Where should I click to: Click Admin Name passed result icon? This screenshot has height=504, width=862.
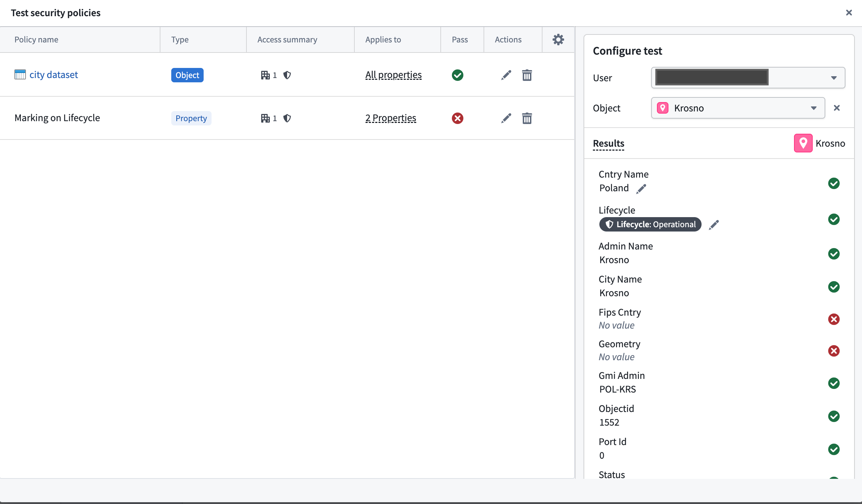click(x=834, y=254)
